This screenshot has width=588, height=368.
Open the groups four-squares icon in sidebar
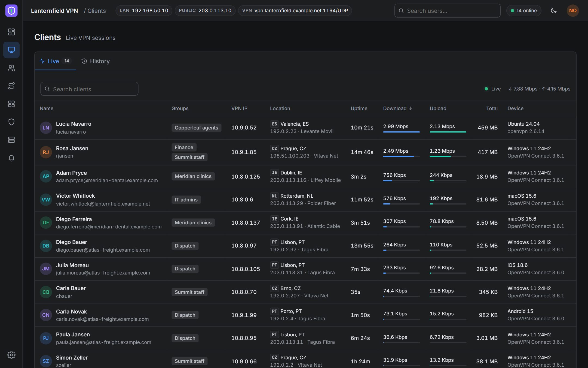tap(11, 104)
